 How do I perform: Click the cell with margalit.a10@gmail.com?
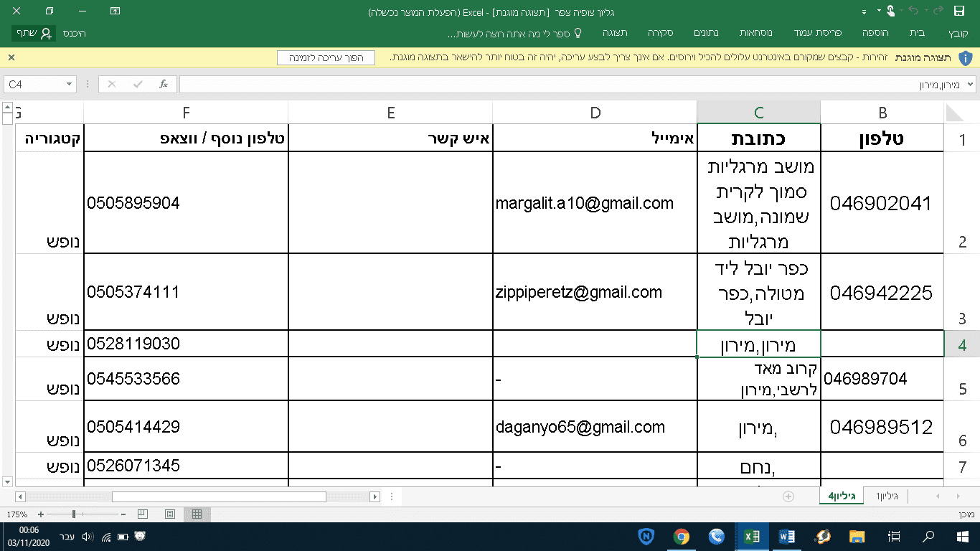tap(595, 202)
